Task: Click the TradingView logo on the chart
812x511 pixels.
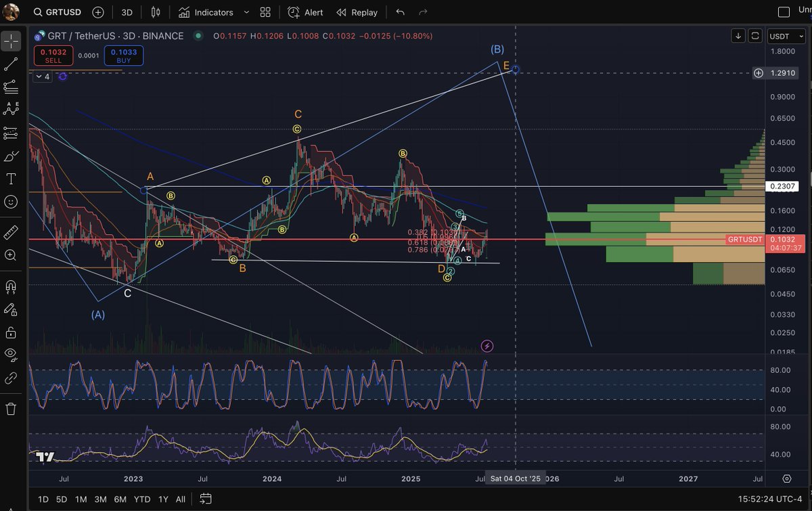Action: pyautogui.click(x=45, y=457)
